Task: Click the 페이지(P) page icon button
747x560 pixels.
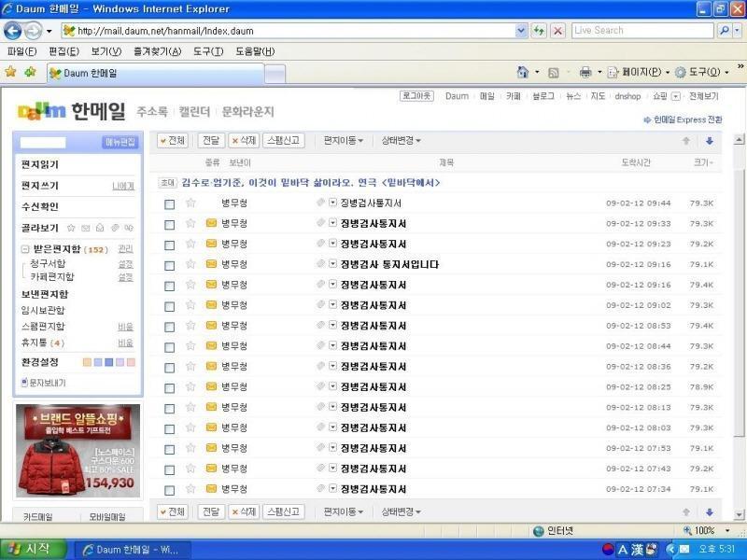Action: coord(613,73)
